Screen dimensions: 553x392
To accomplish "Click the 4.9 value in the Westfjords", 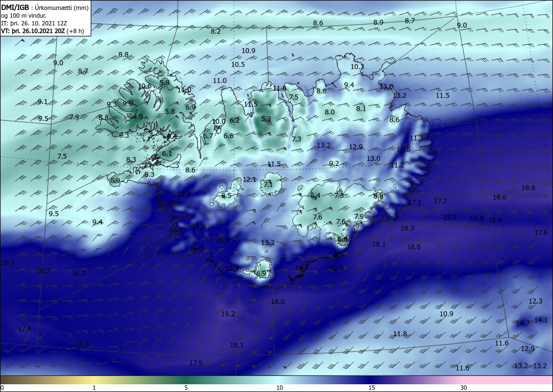I will (x=138, y=116).
